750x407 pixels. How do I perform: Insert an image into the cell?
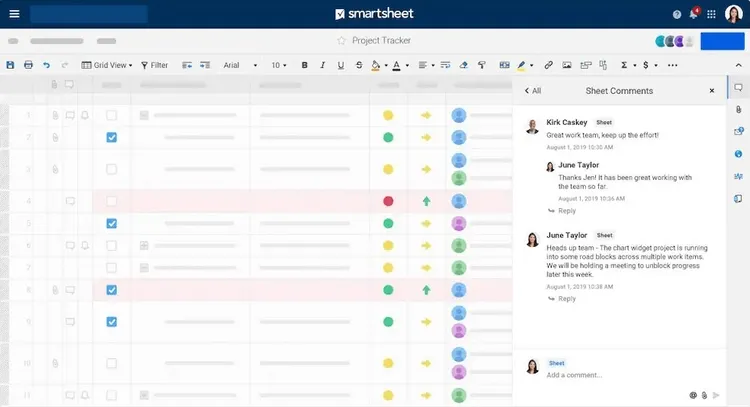[x=567, y=65]
